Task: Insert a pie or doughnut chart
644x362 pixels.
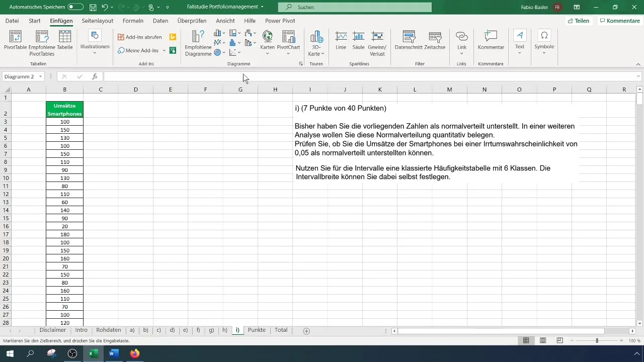Action: point(220,52)
